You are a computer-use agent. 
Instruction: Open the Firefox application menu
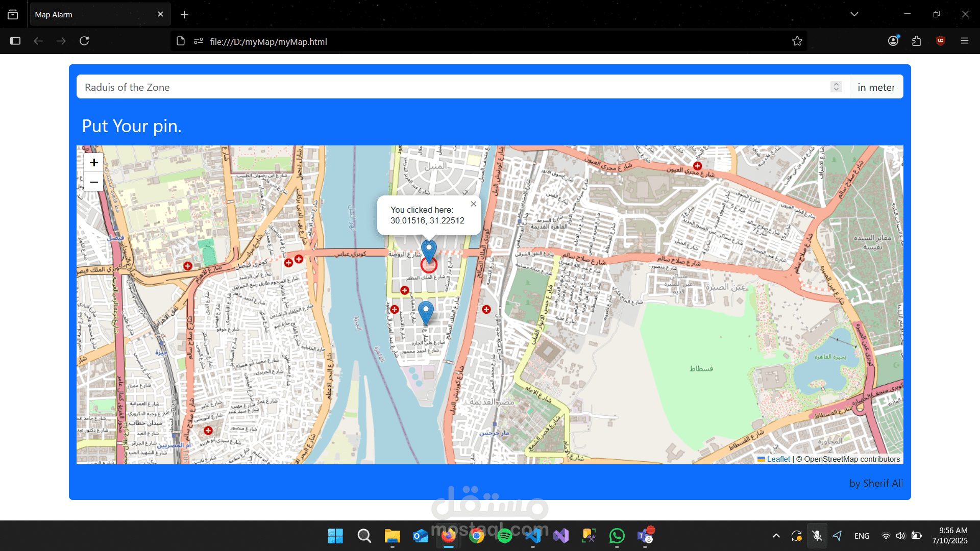coord(965,41)
